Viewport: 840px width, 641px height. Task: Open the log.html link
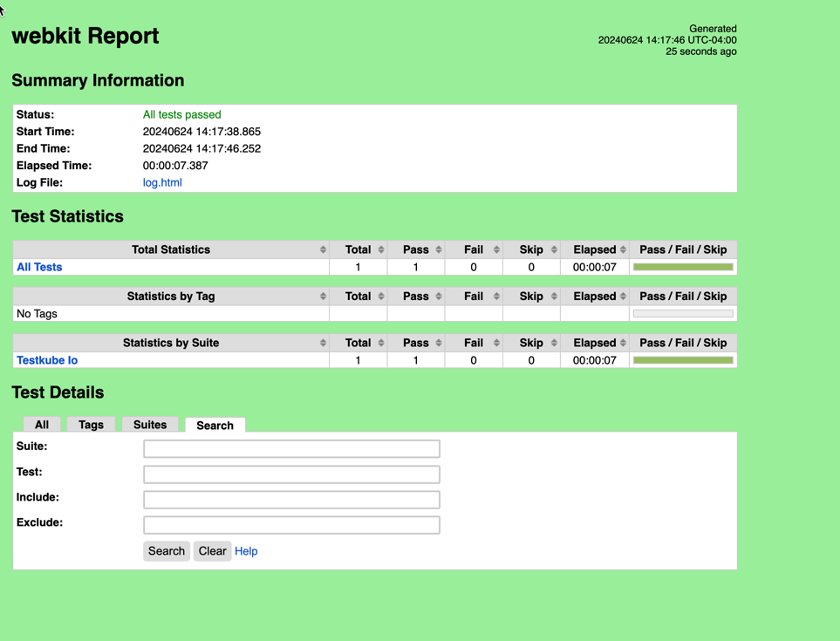(x=162, y=182)
